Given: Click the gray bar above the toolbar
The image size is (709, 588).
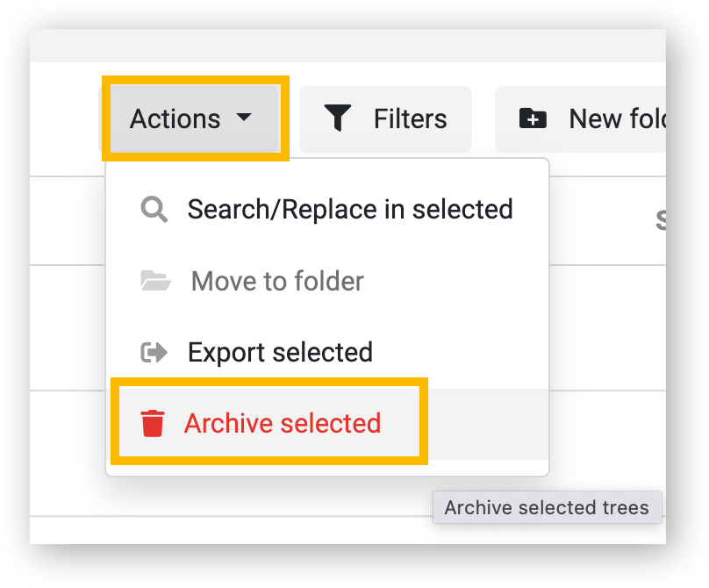Looking at the screenshot, I should coord(347,46).
